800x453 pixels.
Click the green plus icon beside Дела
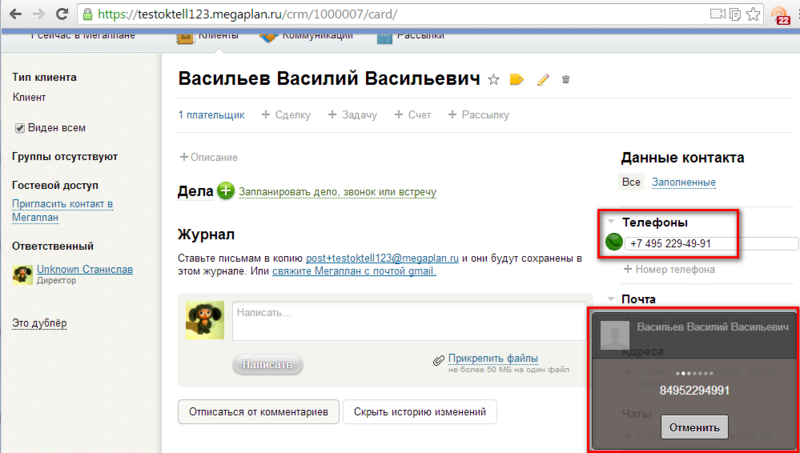(226, 191)
